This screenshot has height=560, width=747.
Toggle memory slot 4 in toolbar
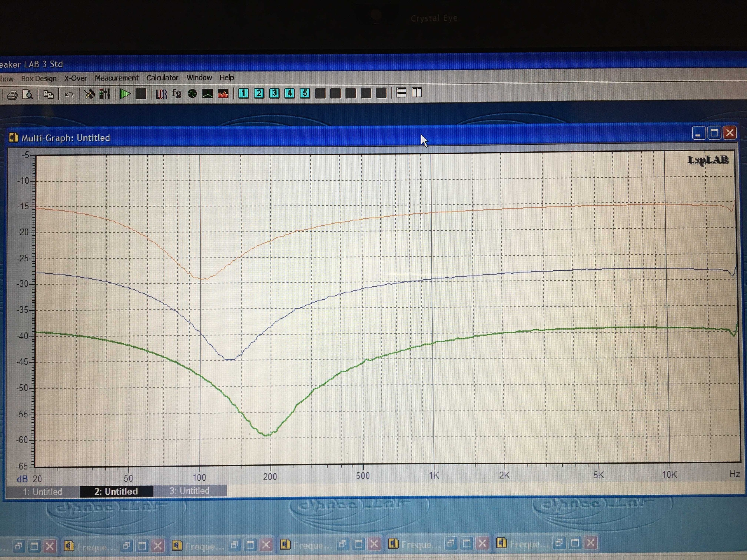coord(289,93)
